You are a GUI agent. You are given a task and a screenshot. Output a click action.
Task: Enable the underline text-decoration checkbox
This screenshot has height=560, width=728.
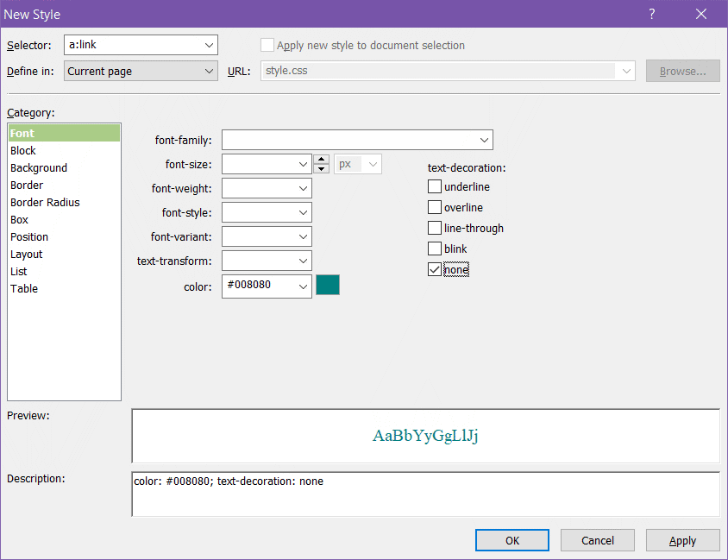pos(435,187)
